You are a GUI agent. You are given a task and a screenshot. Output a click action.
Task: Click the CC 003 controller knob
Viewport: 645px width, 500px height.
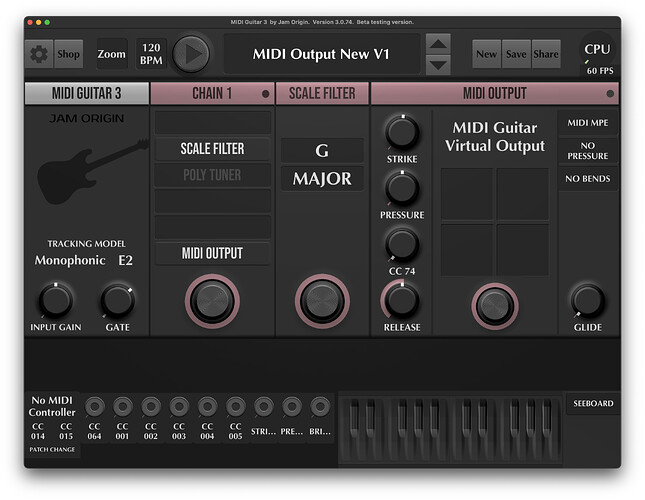(x=179, y=407)
